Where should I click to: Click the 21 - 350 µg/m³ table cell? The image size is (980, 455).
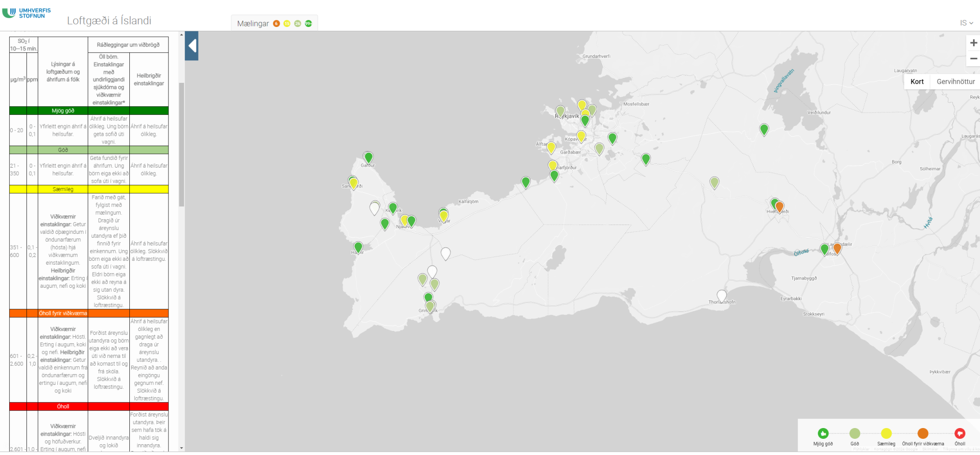coord(17,170)
